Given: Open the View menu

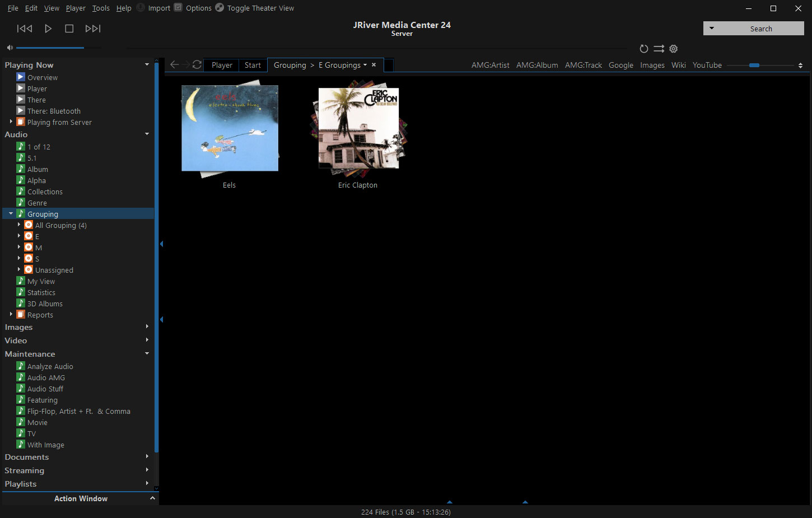Looking at the screenshot, I should 52,8.
